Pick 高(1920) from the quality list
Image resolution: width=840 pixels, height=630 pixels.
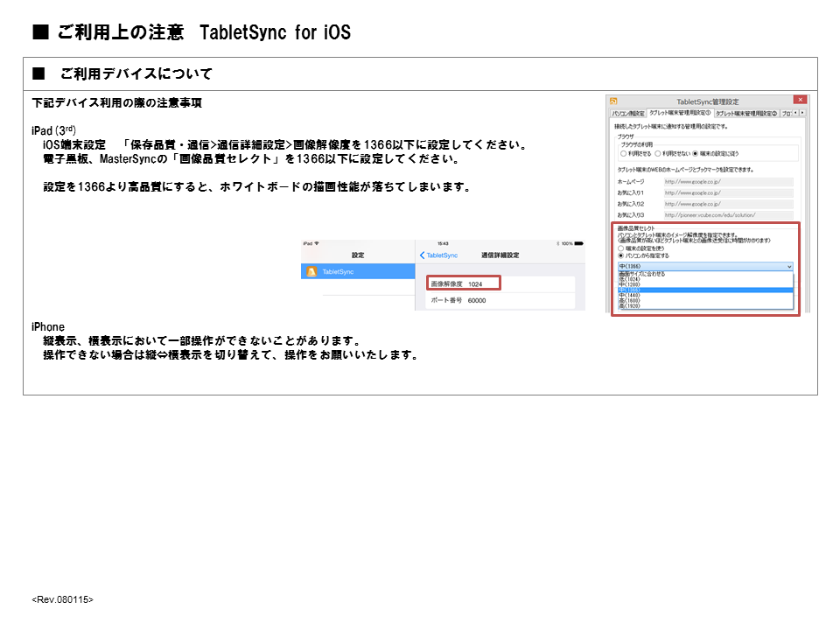629,306
